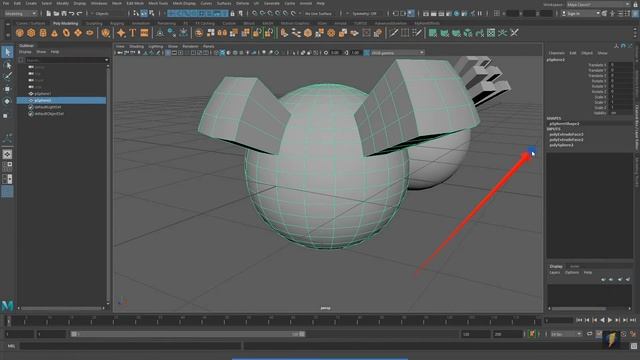The height and width of the screenshot is (360, 640).
Task: Switch to the Sculpting shelf tab
Action: click(x=94, y=24)
